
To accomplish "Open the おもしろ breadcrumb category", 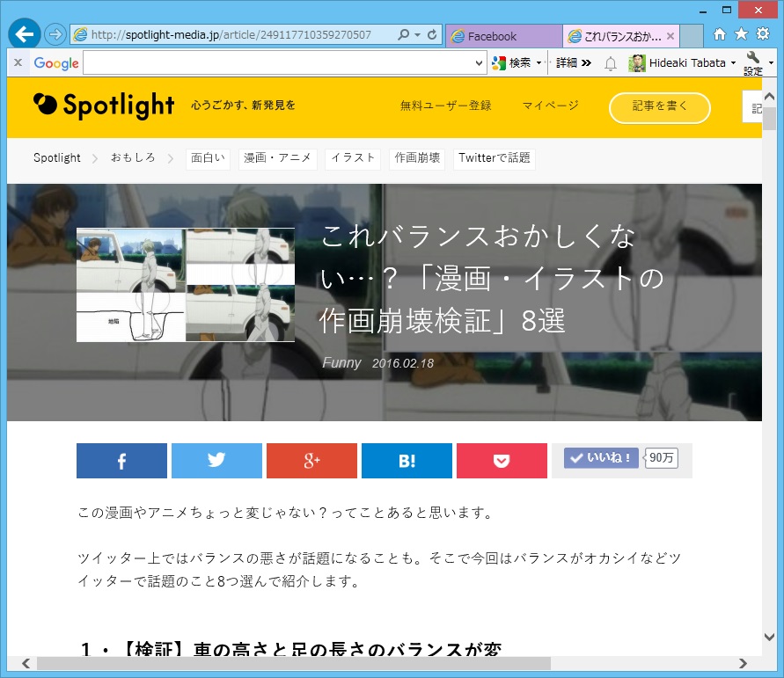I will [133, 158].
